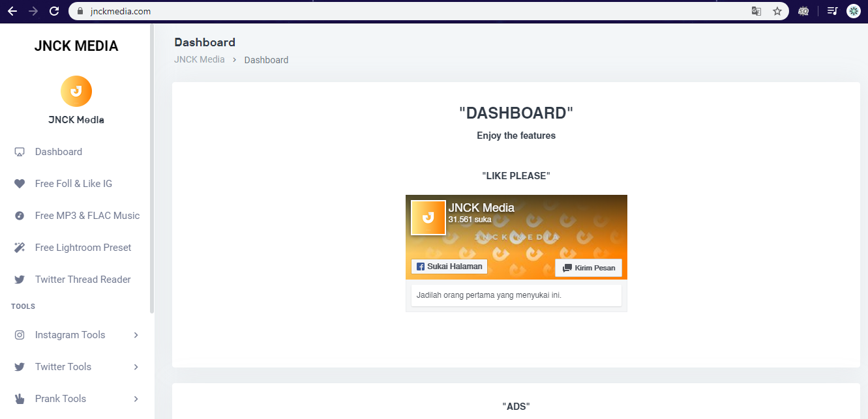
Task: Click the hand icon beside Prank Tools
Action: [20, 399]
